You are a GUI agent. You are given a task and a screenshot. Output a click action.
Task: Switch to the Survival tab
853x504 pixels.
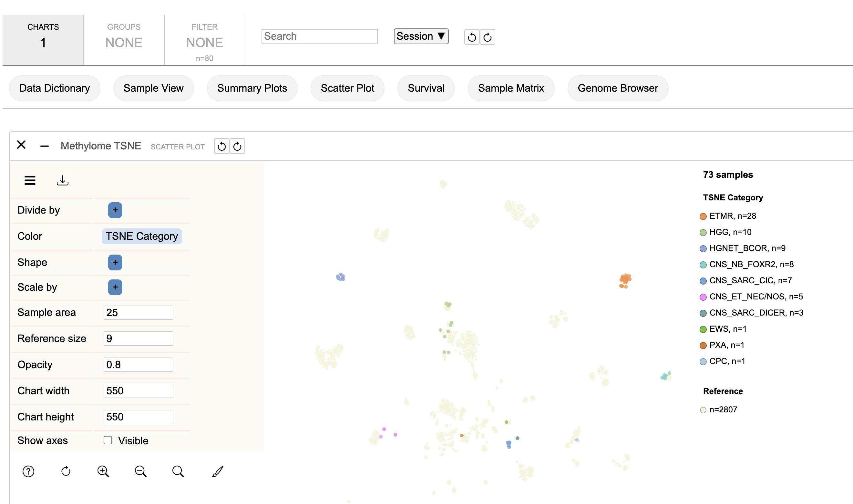[426, 87]
